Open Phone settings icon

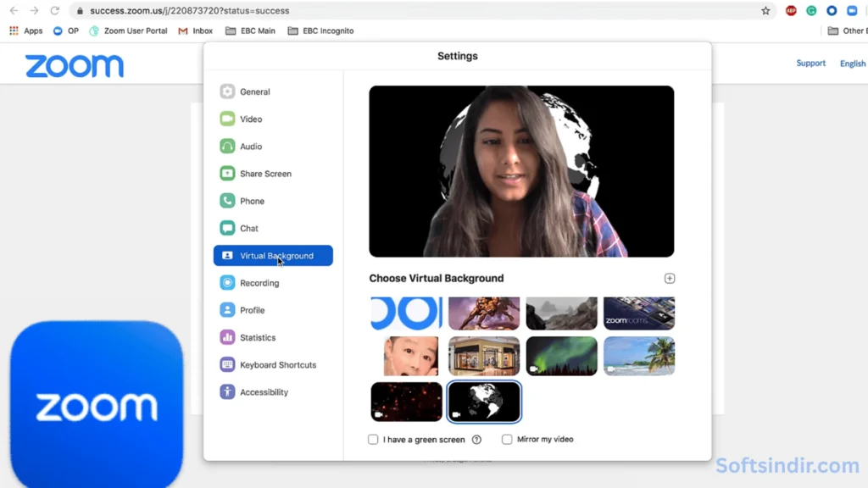(227, 201)
